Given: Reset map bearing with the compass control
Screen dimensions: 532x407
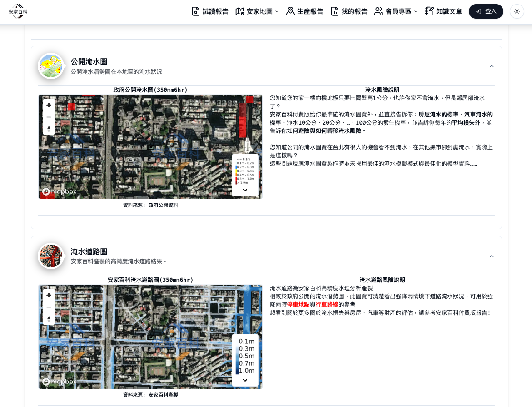Looking at the screenshot, I should (x=49, y=128).
